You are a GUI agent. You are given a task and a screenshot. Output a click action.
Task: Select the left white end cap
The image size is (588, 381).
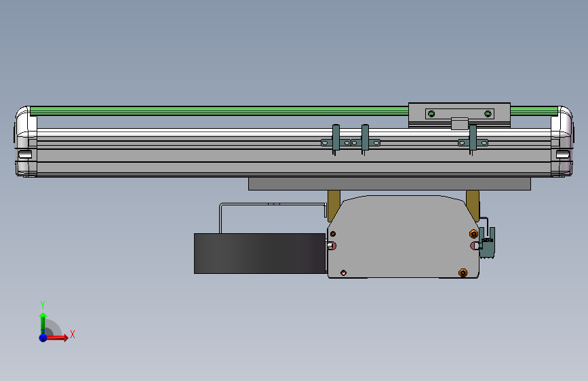(x=26, y=142)
